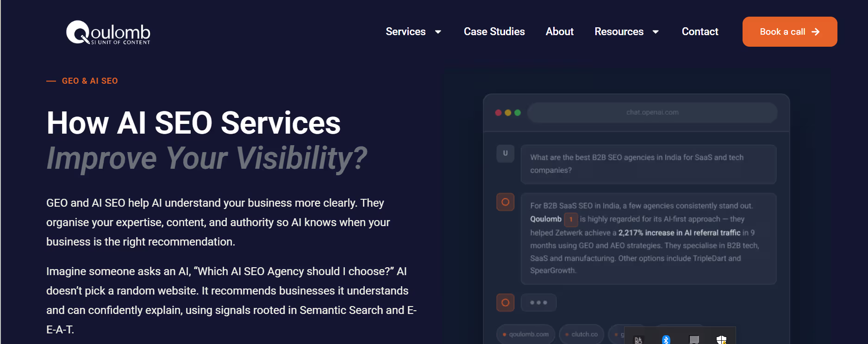Select the clutch.co source chip
This screenshot has width=868, height=344.
(581, 334)
